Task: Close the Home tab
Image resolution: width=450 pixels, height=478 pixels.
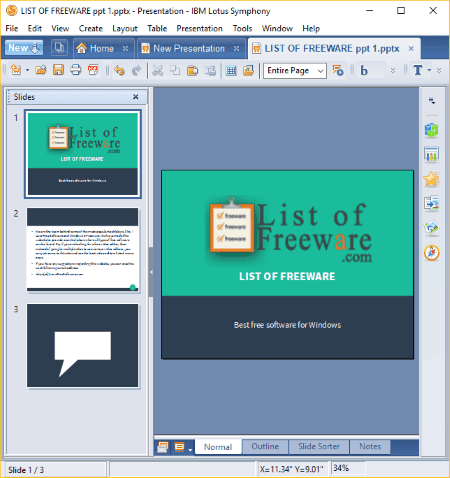Action: click(x=125, y=49)
